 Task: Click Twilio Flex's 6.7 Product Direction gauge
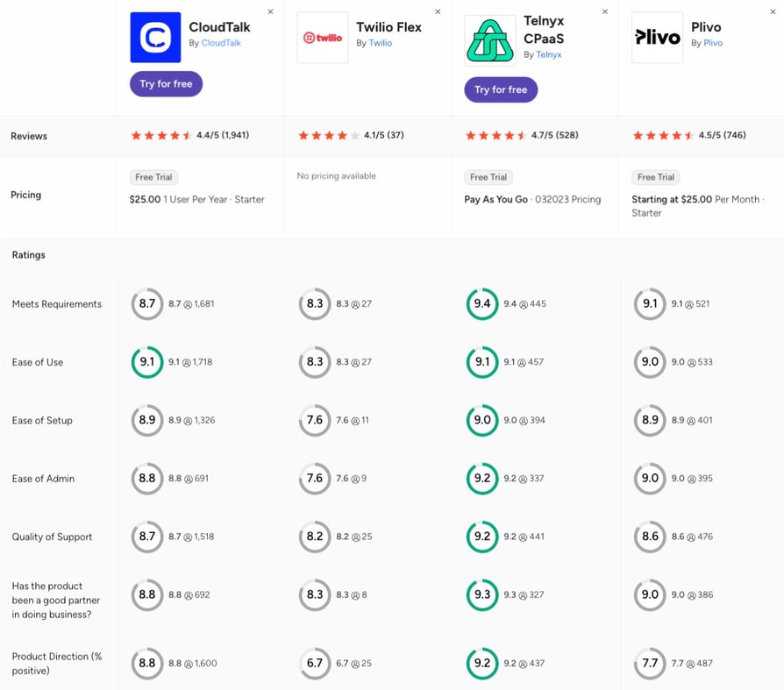pos(315,663)
